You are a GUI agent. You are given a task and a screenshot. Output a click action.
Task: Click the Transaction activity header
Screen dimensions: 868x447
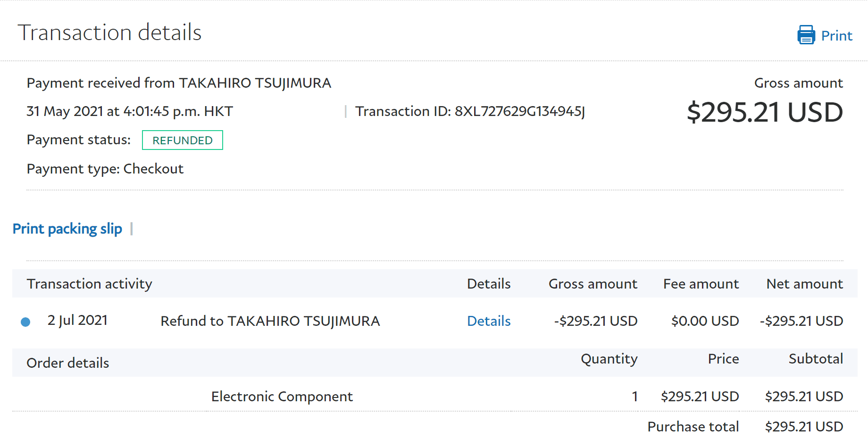89,284
